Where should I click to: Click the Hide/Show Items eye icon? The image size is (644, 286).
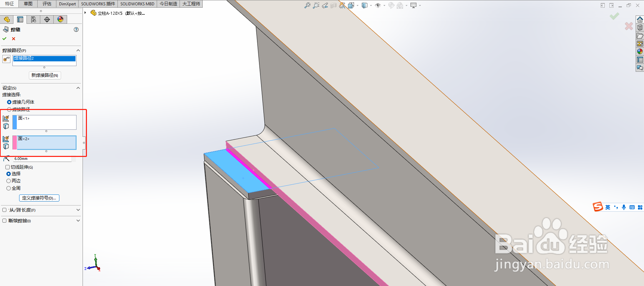click(x=378, y=5)
